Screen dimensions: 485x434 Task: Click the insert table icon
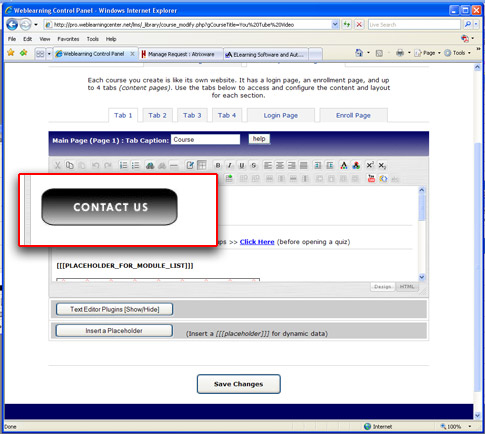[x=202, y=165]
